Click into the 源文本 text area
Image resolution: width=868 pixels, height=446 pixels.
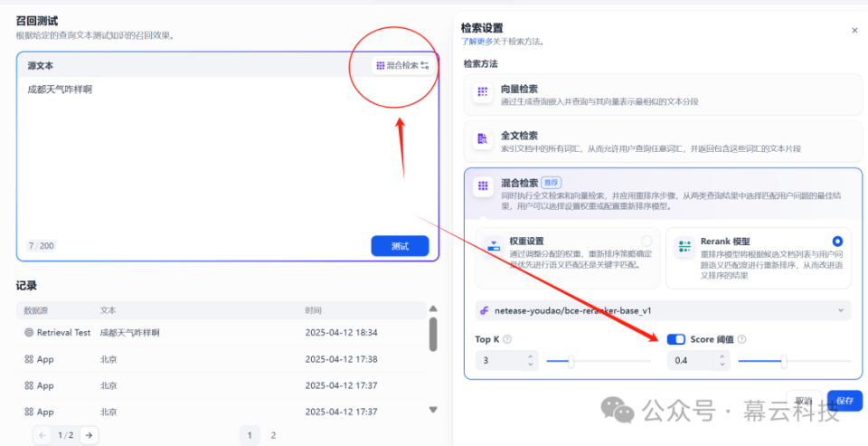point(228,155)
